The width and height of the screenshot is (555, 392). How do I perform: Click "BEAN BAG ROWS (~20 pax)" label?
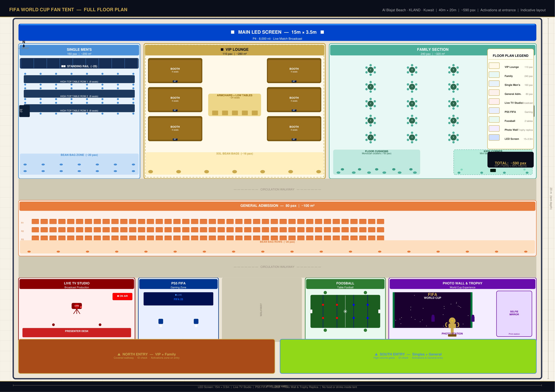tap(277, 242)
